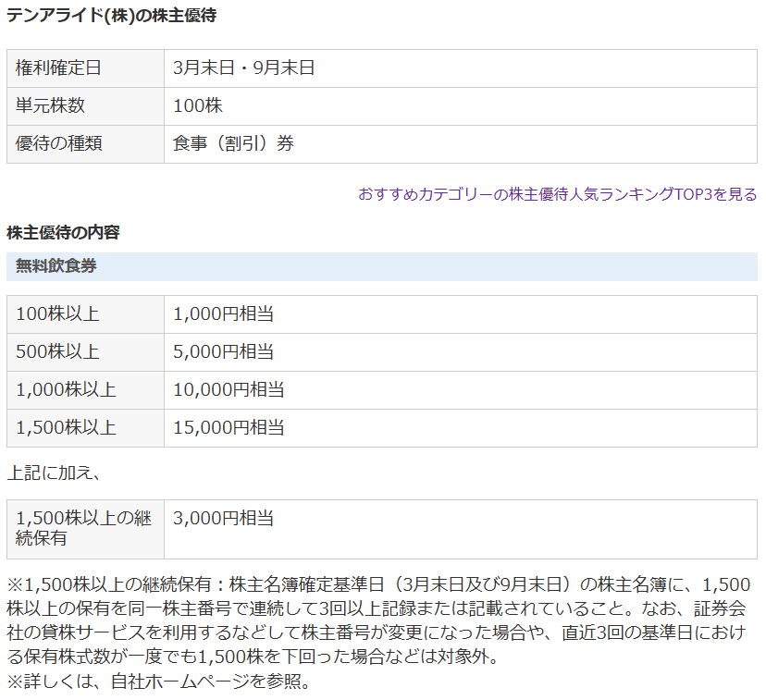Select the 3月末日・9月末日 value cell

461,68
